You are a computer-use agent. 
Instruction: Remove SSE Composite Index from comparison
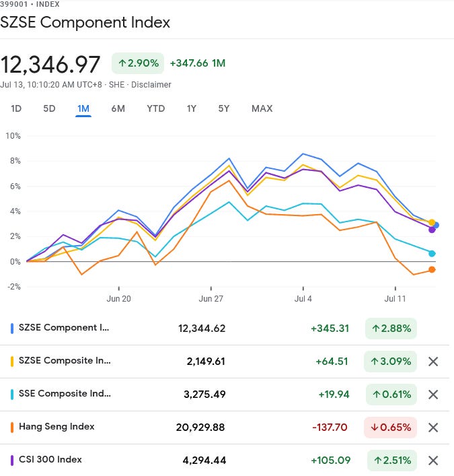pyautogui.click(x=433, y=395)
